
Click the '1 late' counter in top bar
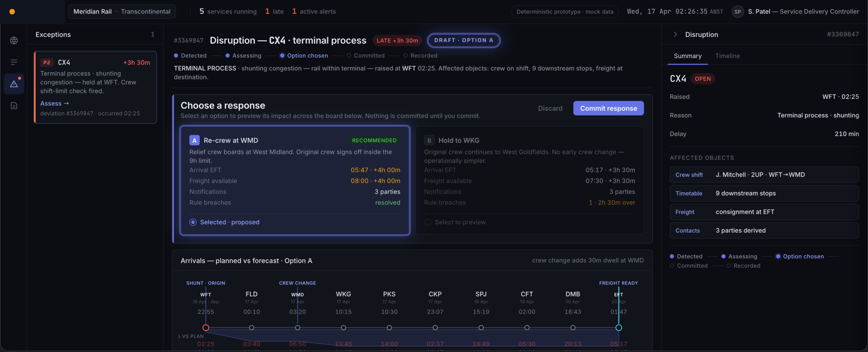pyautogui.click(x=274, y=11)
